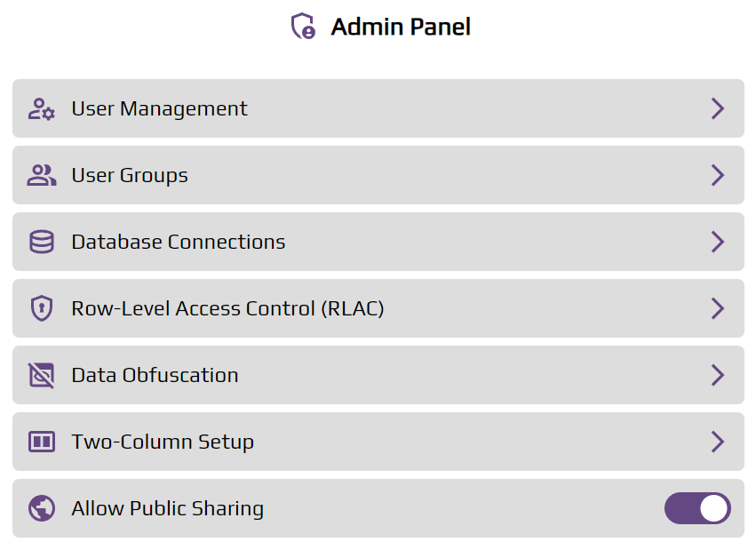Click the User Groups people icon
The height and width of the screenshot is (550, 756).
(x=41, y=175)
